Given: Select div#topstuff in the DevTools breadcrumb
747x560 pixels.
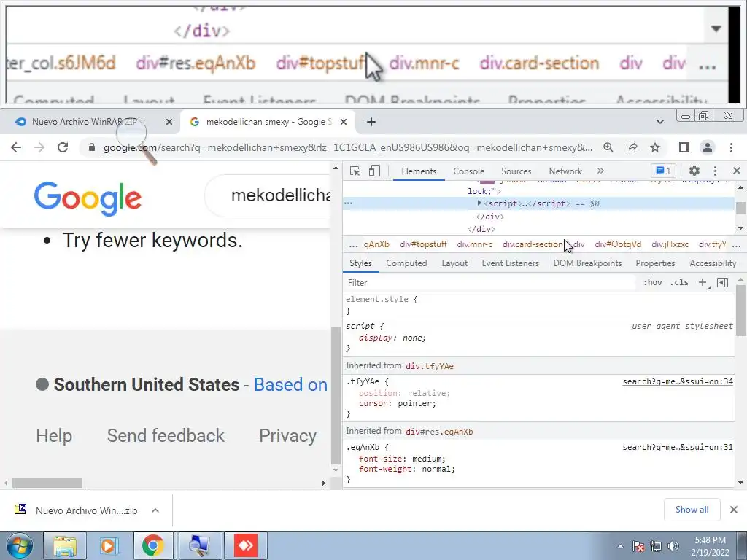Looking at the screenshot, I should pyautogui.click(x=423, y=244).
